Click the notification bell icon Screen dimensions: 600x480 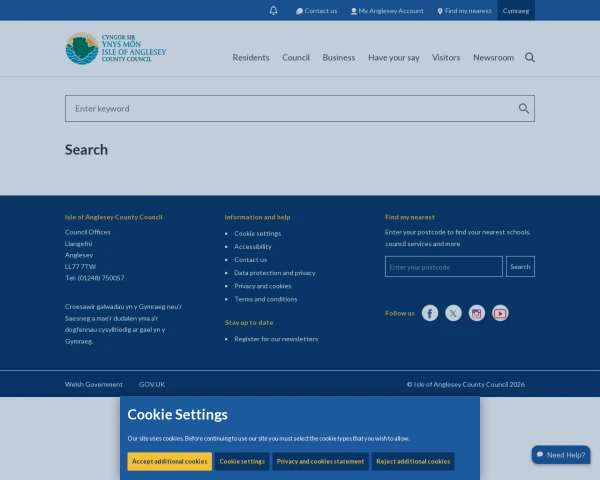(x=274, y=11)
